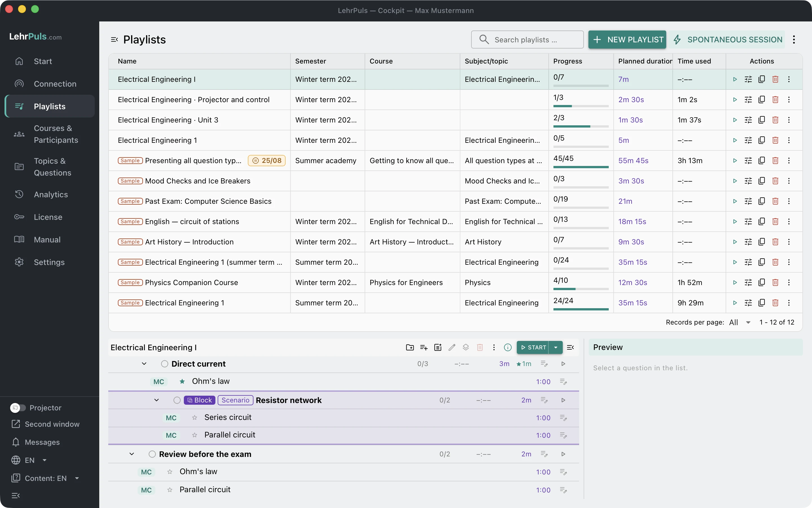Open more options for Electrical Engineering · Unit 3

pos(789,120)
